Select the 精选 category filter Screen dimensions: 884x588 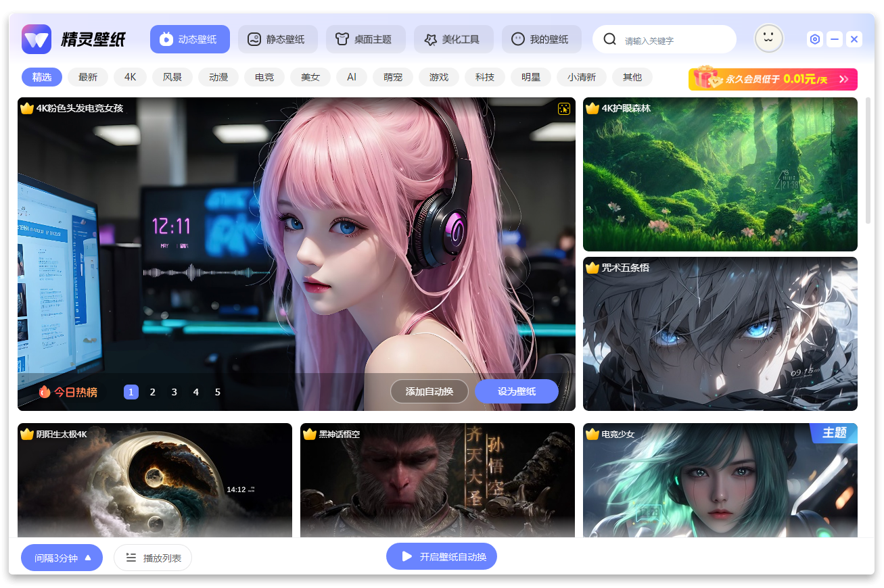[x=42, y=77]
